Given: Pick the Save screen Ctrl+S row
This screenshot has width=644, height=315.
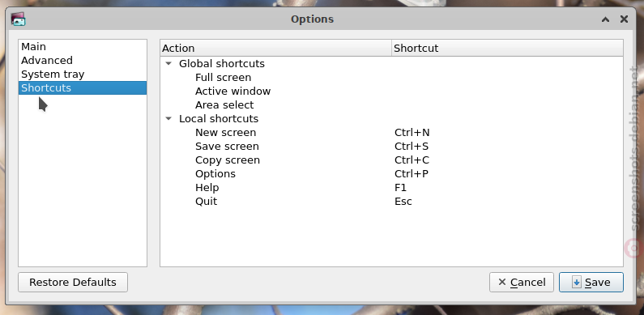Looking at the screenshot, I should pos(391,147).
